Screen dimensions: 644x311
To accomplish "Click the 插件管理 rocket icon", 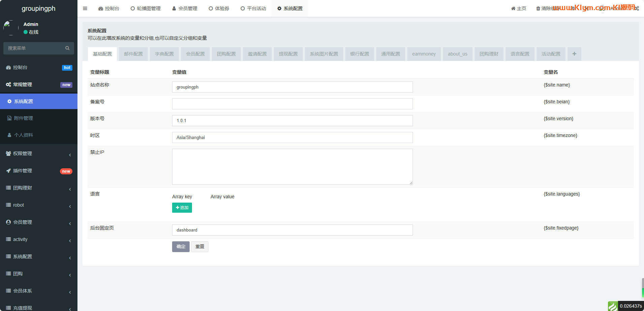I will [8, 171].
